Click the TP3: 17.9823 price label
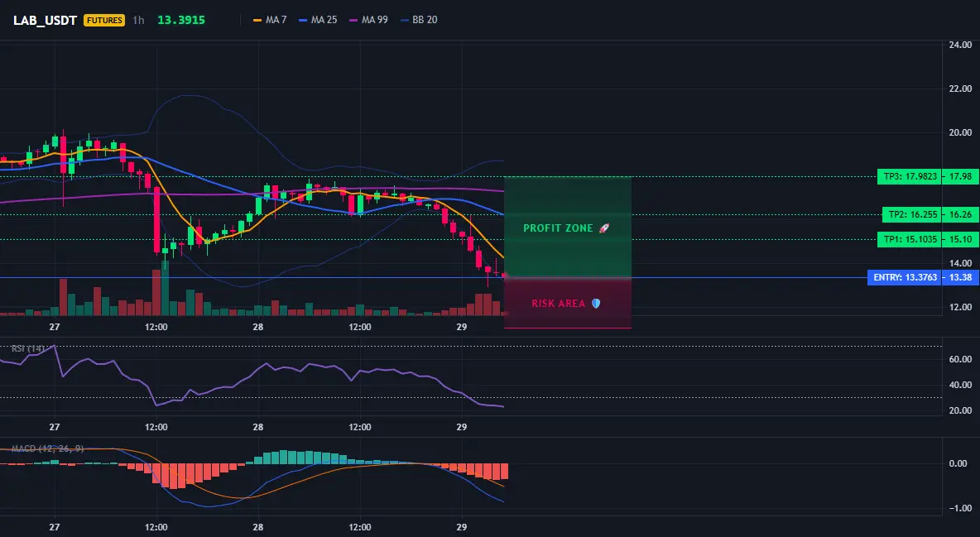Viewport: 980px width, 537px height. [910, 176]
